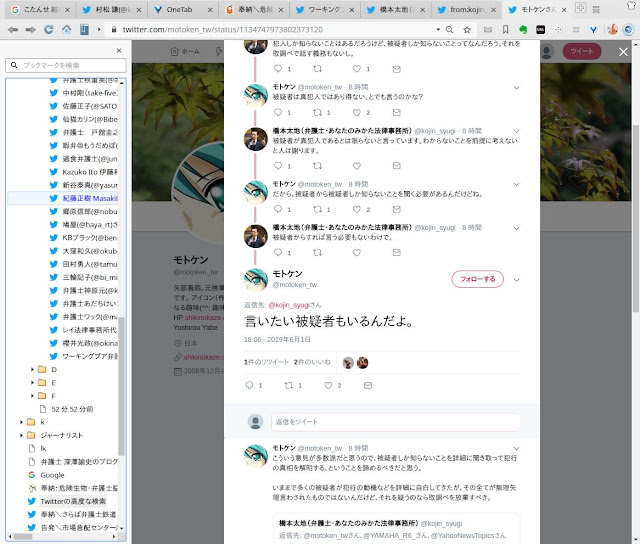640x544 pixels.
Task: Expand the ジャーナリスト bookmark folder
Action: tap(21, 435)
